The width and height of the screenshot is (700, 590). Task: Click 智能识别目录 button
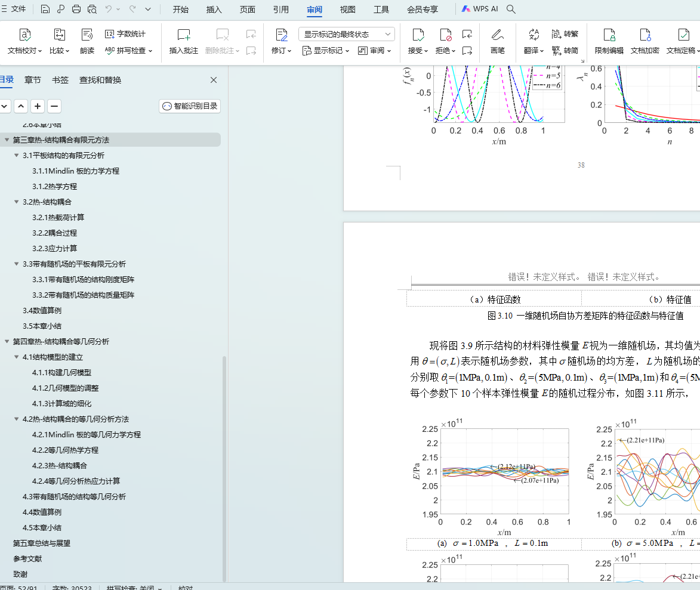[x=190, y=106]
